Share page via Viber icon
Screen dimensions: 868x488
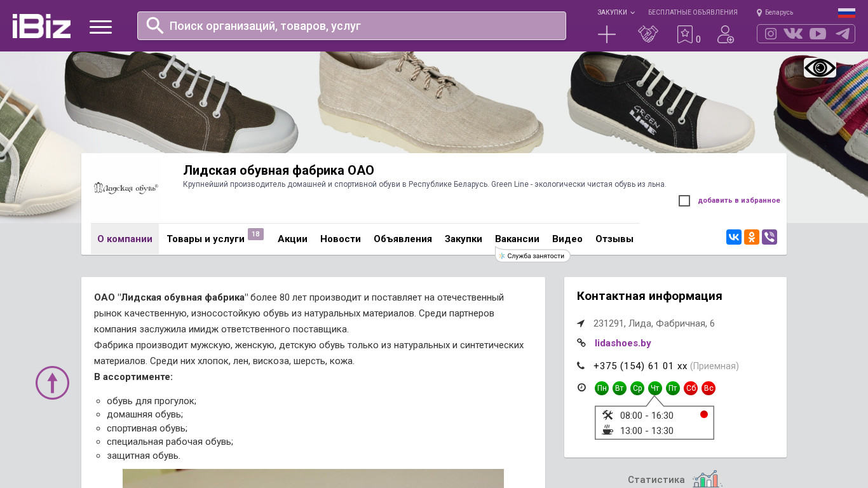[770, 237]
